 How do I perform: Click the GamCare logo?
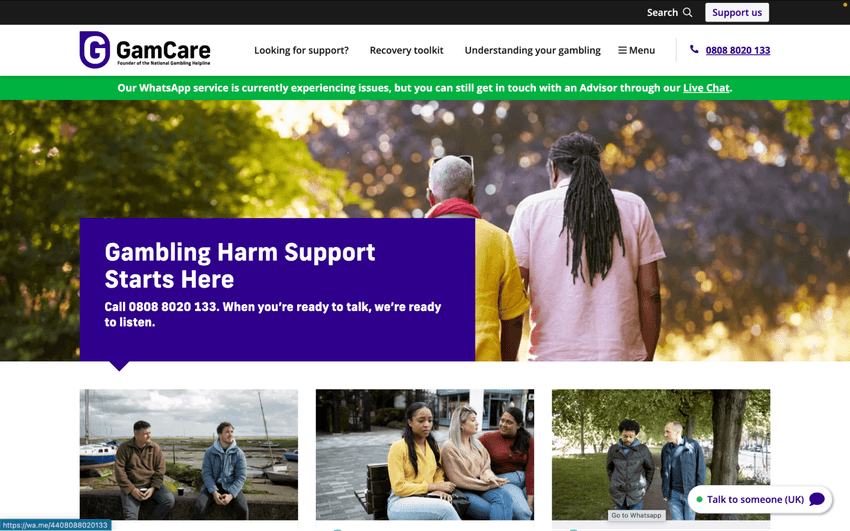[145, 50]
